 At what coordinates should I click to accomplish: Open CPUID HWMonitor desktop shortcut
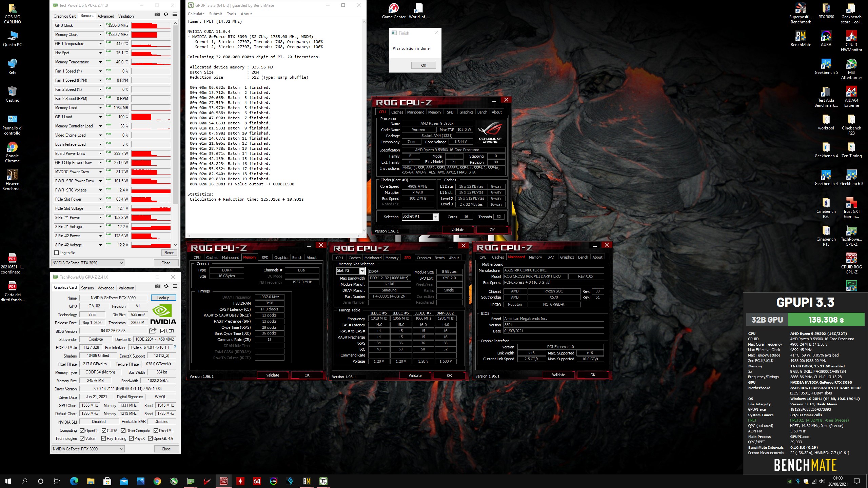click(851, 41)
